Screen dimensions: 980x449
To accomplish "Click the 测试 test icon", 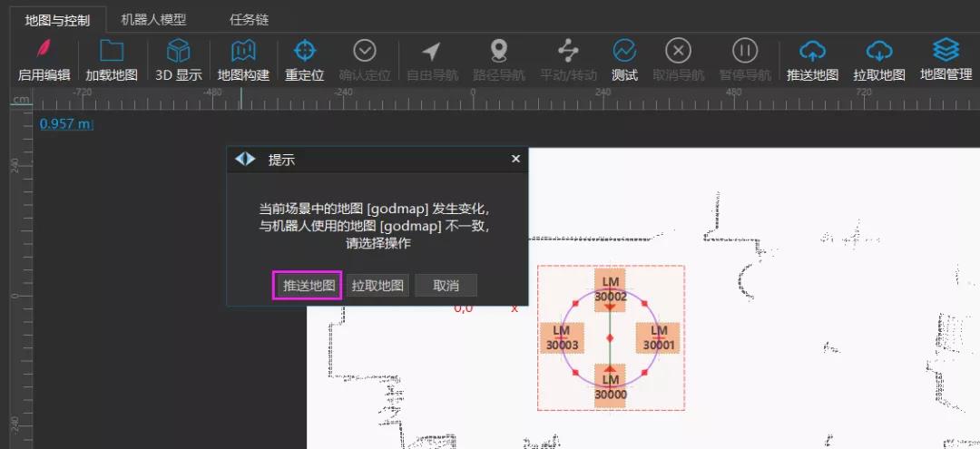I will pyautogui.click(x=624, y=51).
